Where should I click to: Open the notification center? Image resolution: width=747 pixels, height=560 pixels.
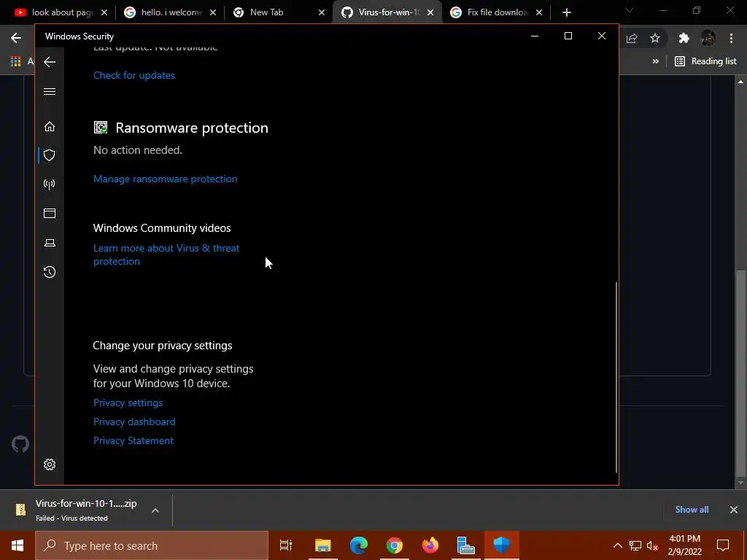click(x=723, y=545)
